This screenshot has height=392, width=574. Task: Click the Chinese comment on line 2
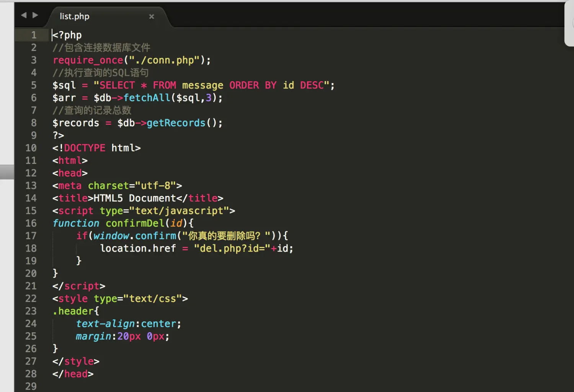pyautogui.click(x=101, y=48)
